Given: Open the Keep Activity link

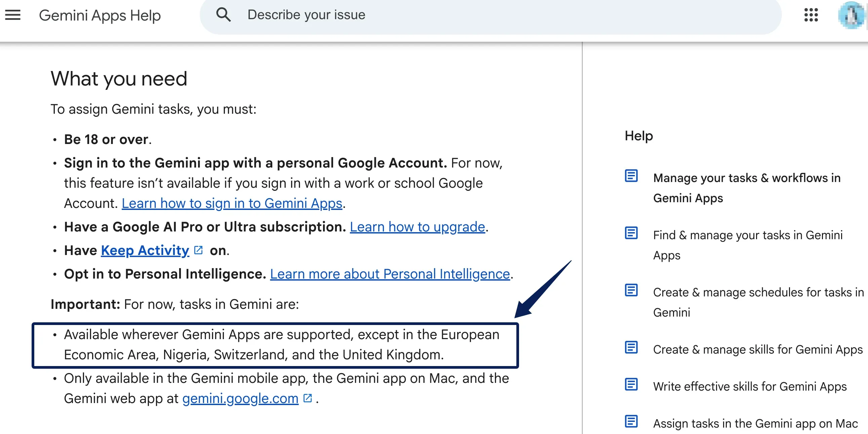Looking at the screenshot, I should point(145,251).
